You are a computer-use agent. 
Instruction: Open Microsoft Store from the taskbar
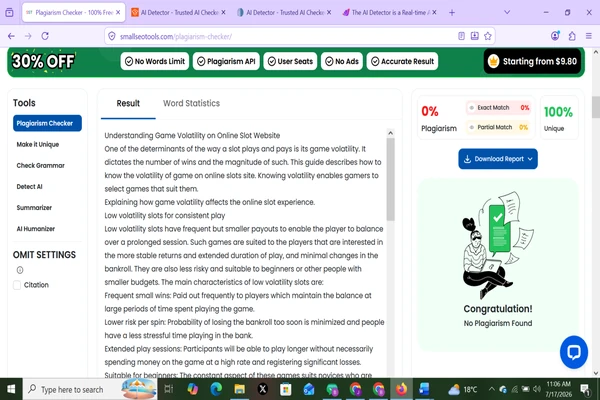pyautogui.click(x=285, y=389)
